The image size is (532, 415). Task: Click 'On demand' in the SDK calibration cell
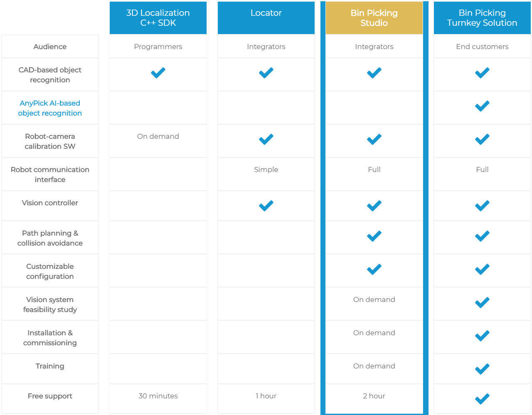(158, 136)
